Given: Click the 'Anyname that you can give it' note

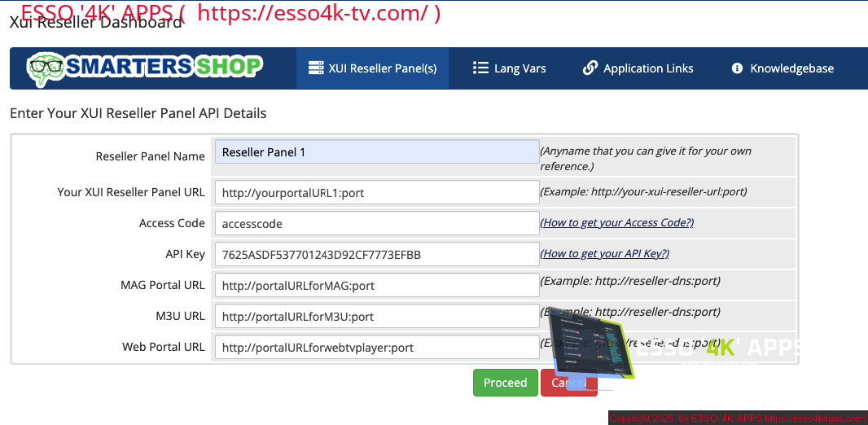Looking at the screenshot, I should click(x=646, y=158).
